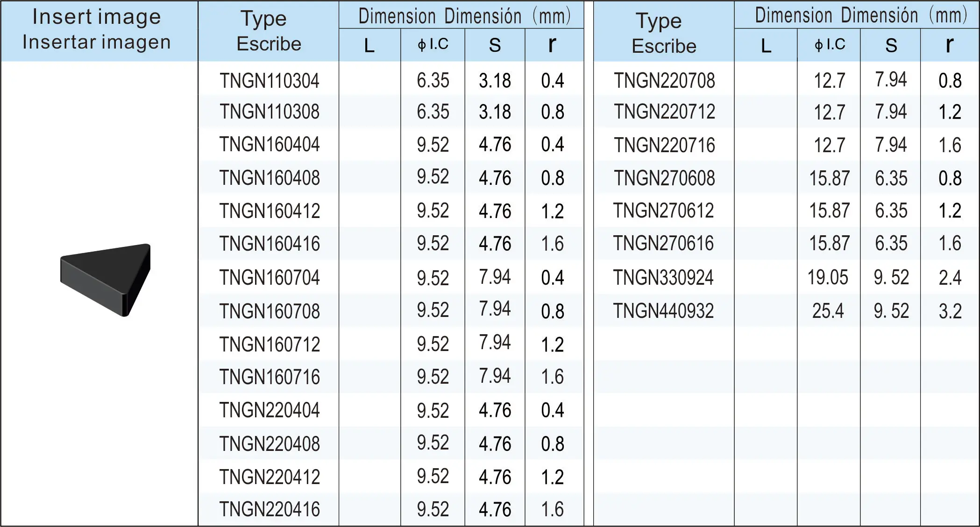The height and width of the screenshot is (527, 980).
Task: Click the left 'ϕI.C' column header
Action: [x=433, y=45]
